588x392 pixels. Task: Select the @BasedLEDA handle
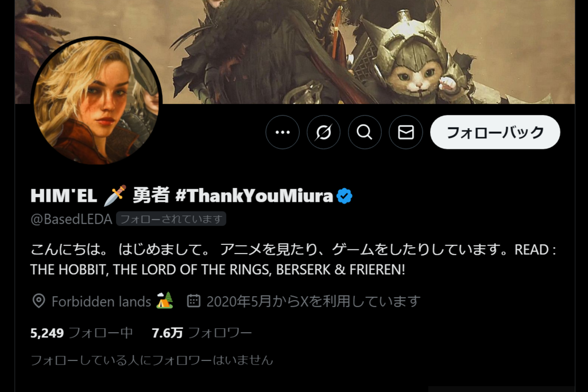[x=71, y=219]
